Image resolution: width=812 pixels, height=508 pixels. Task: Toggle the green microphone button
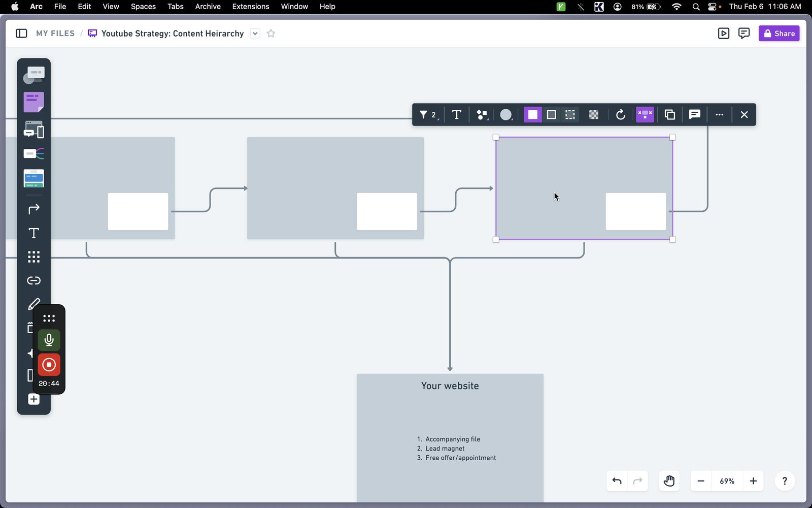[49, 340]
